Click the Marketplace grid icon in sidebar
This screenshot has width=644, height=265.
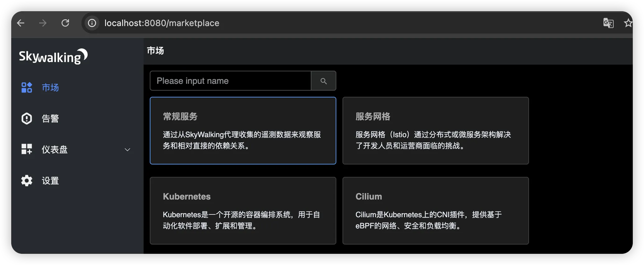pos(26,88)
